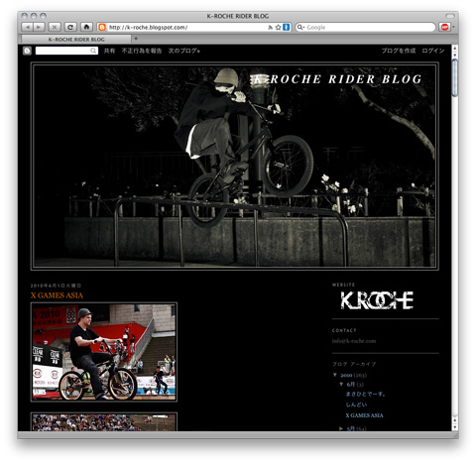
Task: Go back with the browser Back arrow
Action: click(x=28, y=27)
